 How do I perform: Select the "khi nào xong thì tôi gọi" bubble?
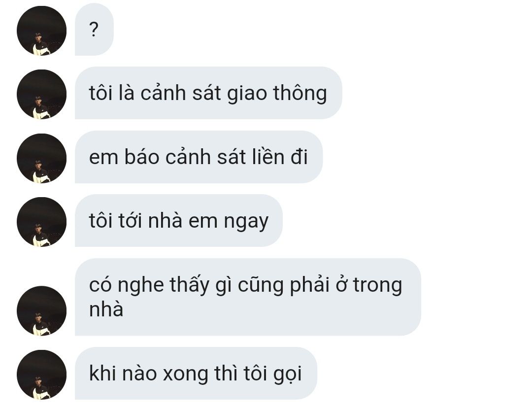point(196,374)
